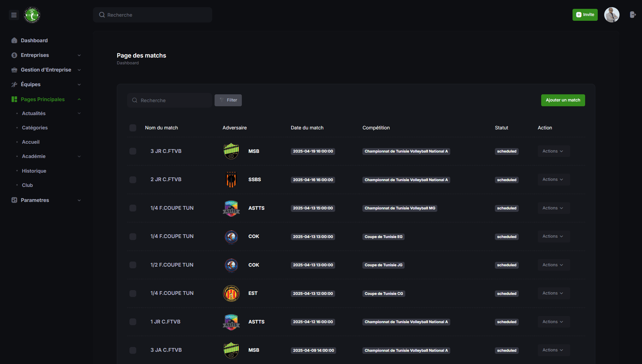
Task: Click the Dashboard home icon
Action: (14, 41)
